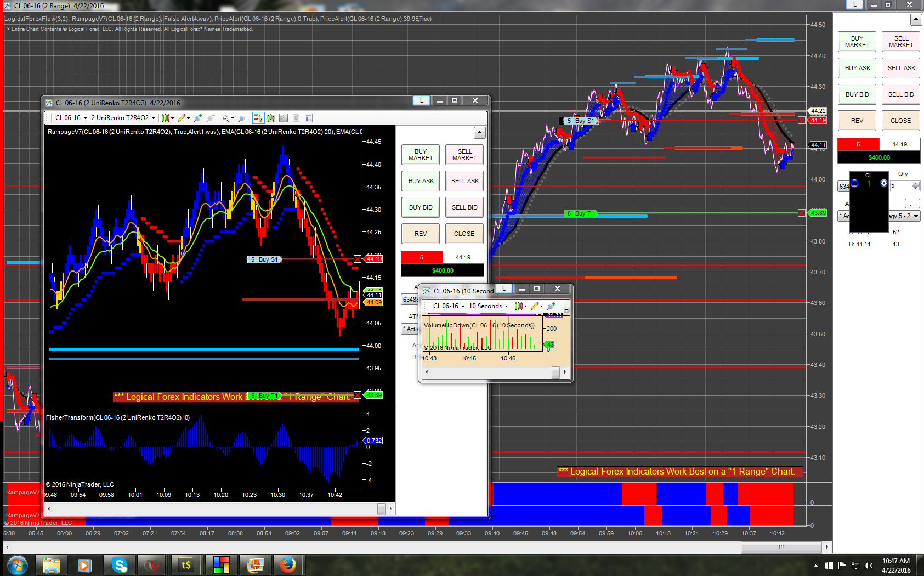Viewport: 924px width, 576px height.
Task: Select the 5 Buy T1 order label on main chart
Action: coord(581,213)
